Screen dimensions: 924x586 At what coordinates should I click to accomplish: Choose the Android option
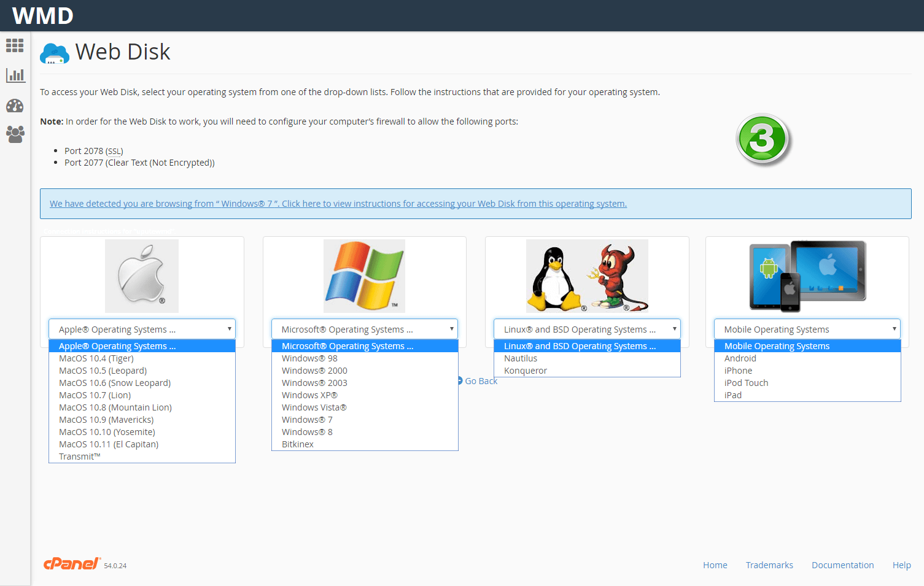[x=807, y=358]
